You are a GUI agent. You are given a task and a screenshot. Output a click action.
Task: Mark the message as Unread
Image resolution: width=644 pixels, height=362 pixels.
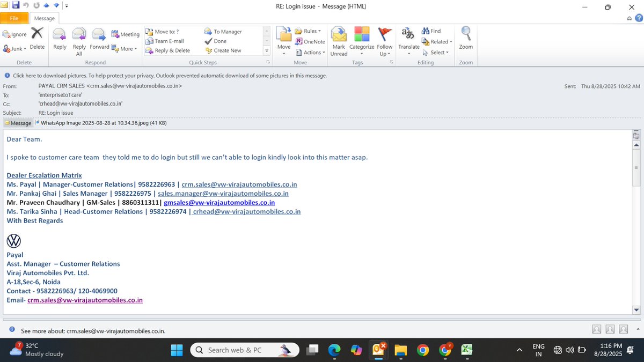[x=339, y=42]
